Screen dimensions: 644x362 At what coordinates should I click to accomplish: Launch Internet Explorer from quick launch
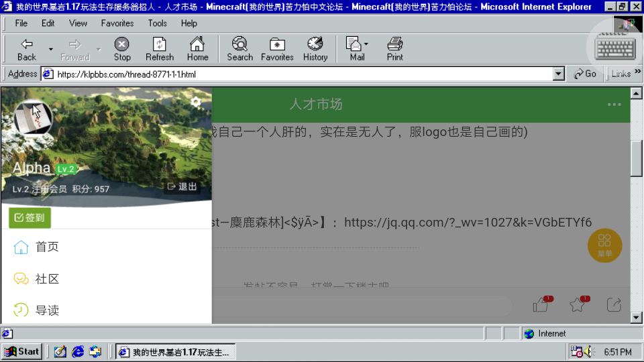[x=78, y=352]
